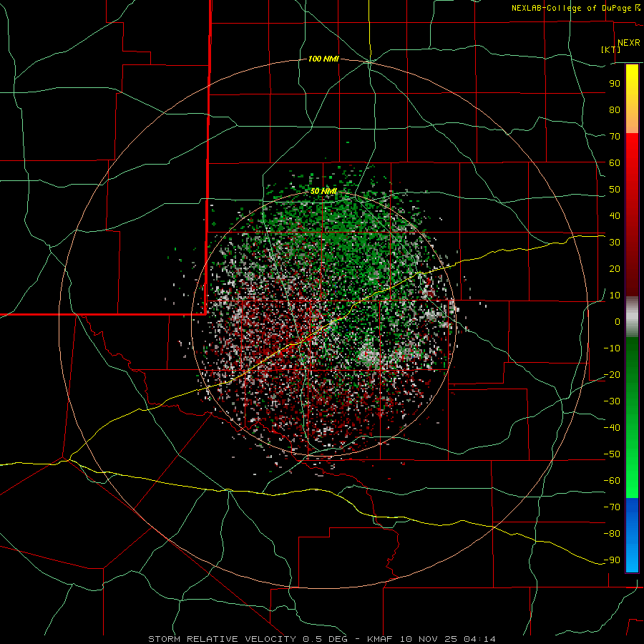Viewport: 644px width, 644px height.
Task: Select the 100 NMI range ring label
Action: point(323,59)
